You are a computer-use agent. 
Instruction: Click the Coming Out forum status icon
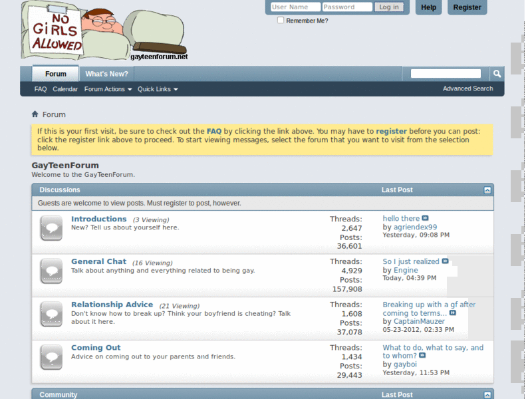(51, 357)
